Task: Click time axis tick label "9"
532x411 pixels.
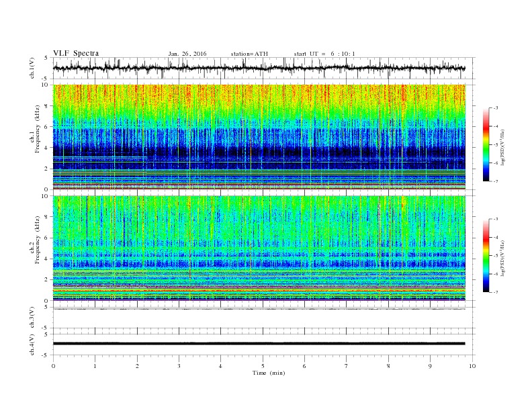Action: coord(430,366)
